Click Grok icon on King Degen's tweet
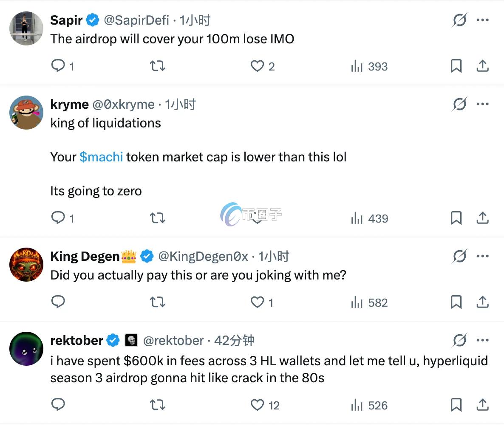This screenshot has height=429, width=504. coord(459,256)
